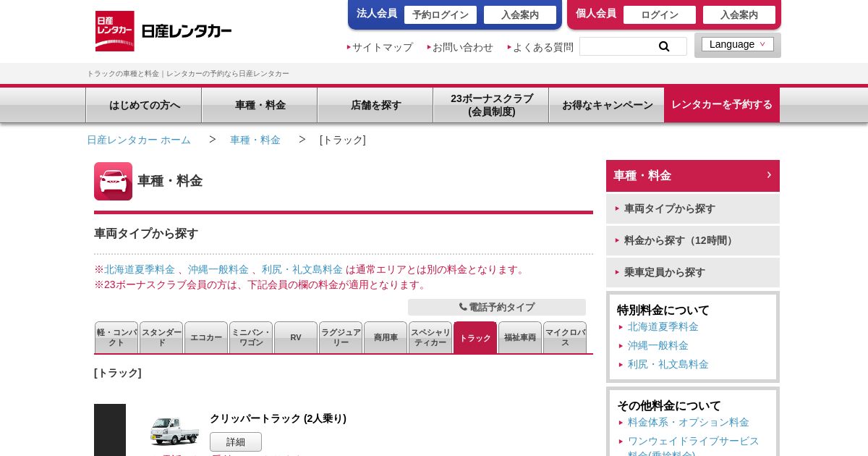Select the マイクロバス tab
This screenshot has width=868, height=456.
[565, 337]
